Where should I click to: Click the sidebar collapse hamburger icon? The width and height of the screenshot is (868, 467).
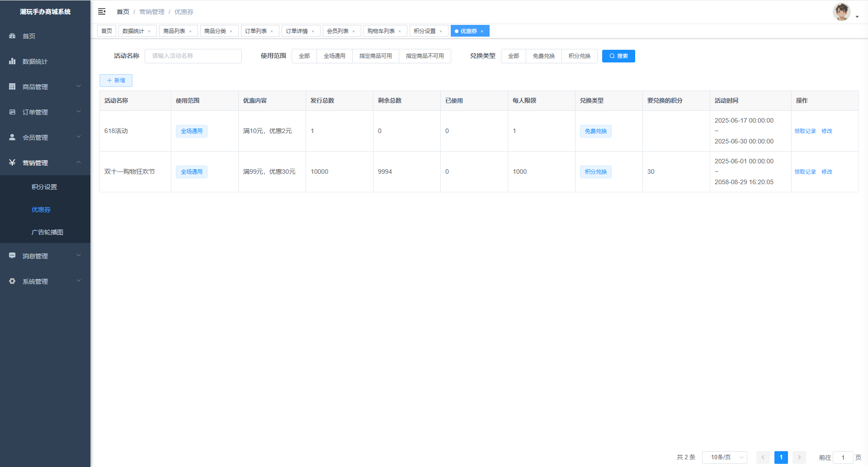(x=102, y=11)
